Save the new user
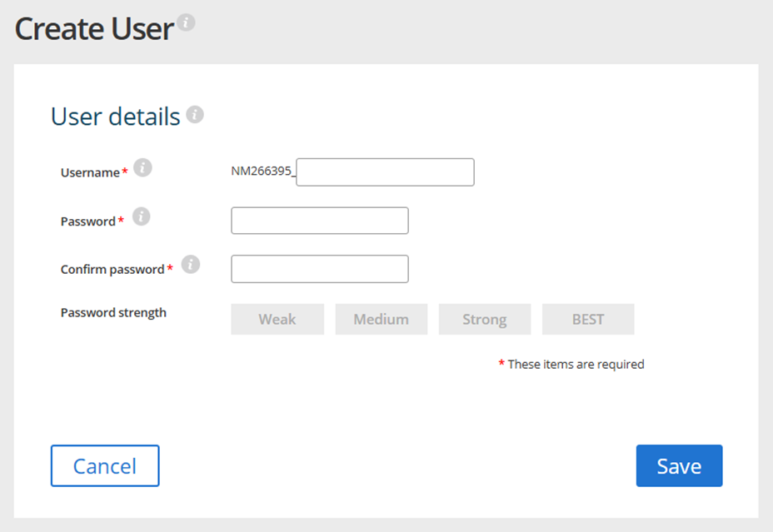The width and height of the screenshot is (773, 532). point(679,466)
